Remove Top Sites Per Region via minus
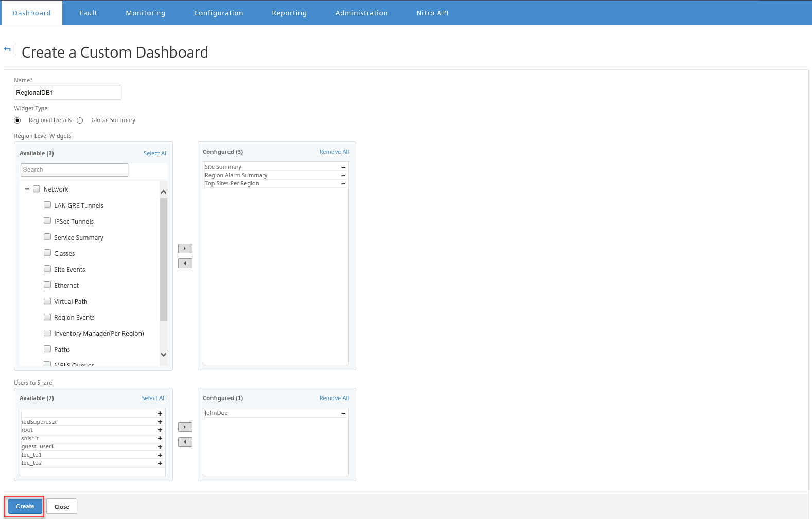The width and height of the screenshot is (812, 519). pyautogui.click(x=343, y=184)
